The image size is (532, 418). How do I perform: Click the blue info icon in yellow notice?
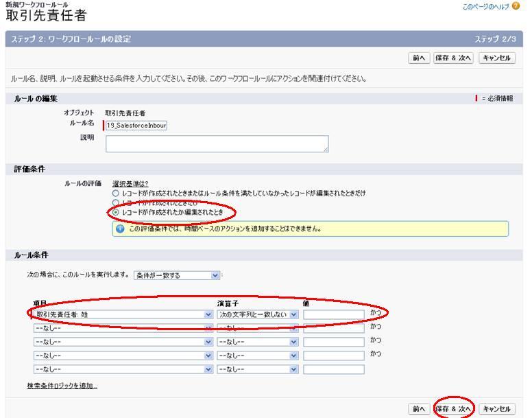click(120, 229)
